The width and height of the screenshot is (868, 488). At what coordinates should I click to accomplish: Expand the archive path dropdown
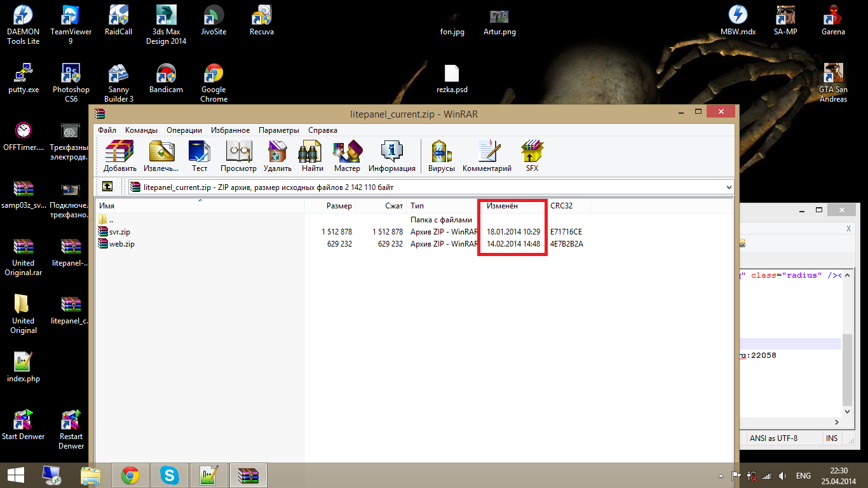click(728, 187)
